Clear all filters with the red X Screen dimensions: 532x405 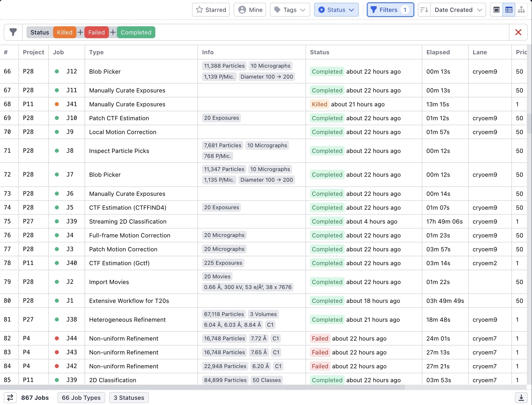point(518,32)
